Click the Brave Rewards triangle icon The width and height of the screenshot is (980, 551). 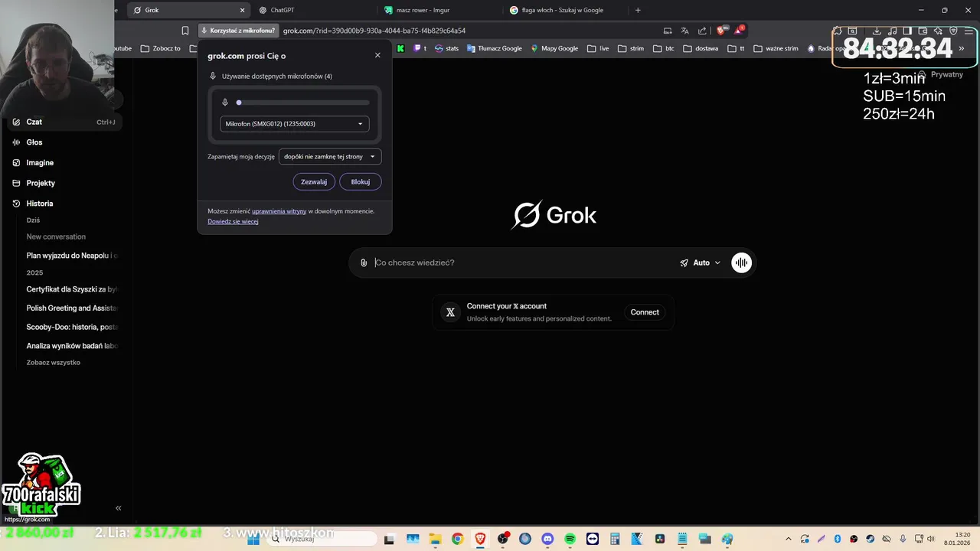point(738,31)
